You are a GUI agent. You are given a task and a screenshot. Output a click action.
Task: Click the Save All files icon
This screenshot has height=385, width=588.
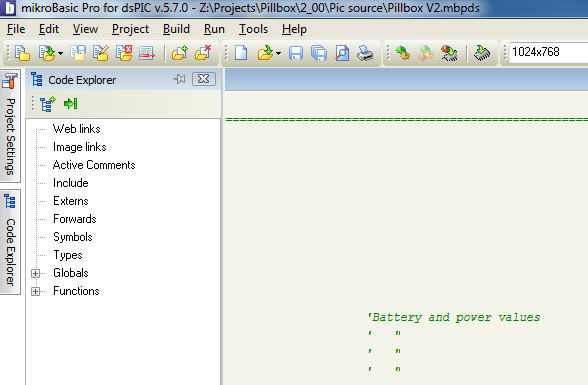point(319,53)
